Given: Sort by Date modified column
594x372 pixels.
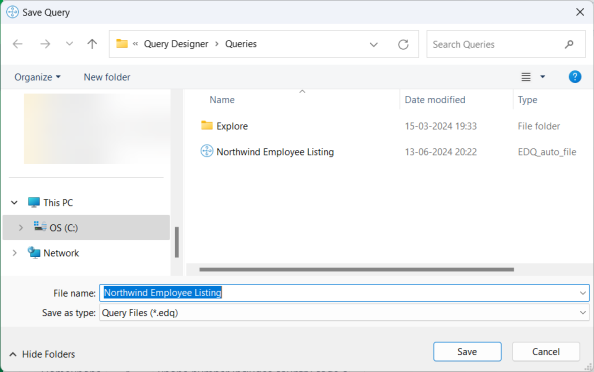Looking at the screenshot, I should pos(435,100).
